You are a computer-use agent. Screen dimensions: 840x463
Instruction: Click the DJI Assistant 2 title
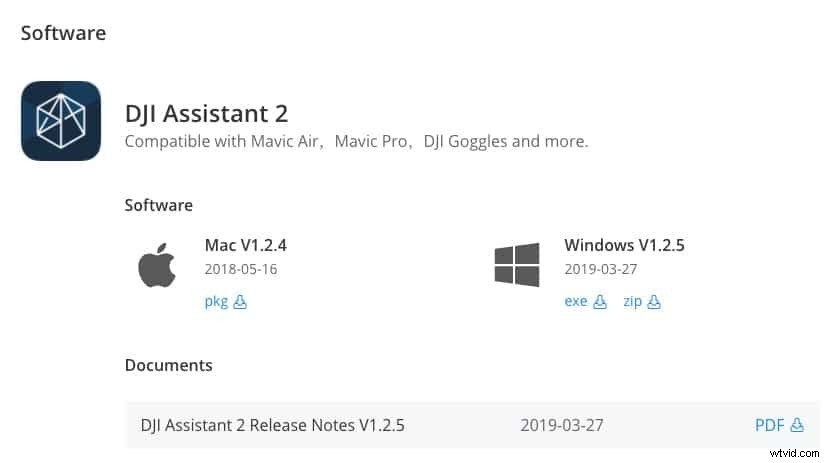[206, 112]
